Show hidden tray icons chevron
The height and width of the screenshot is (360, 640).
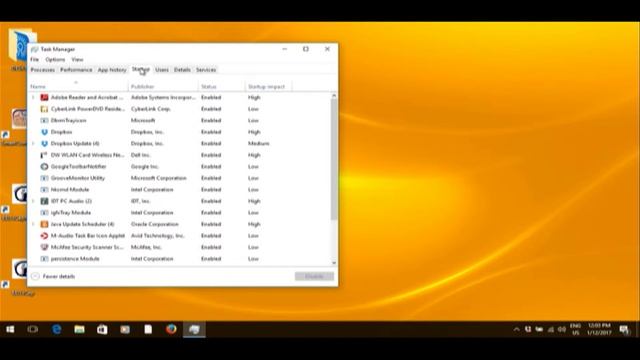pos(516,329)
